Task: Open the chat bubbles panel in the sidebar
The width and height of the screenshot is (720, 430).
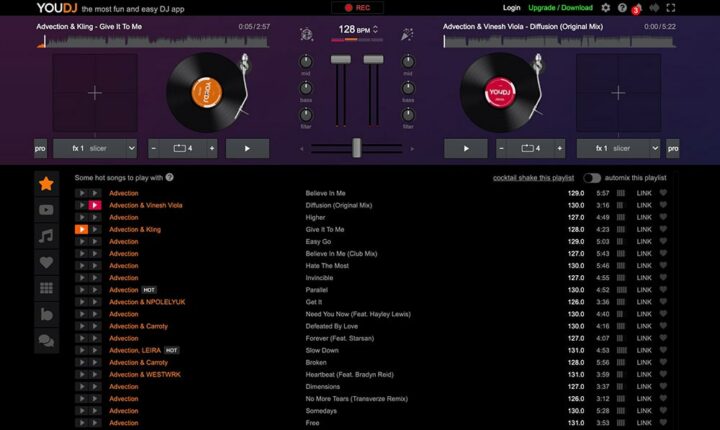Action: click(46, 341)
